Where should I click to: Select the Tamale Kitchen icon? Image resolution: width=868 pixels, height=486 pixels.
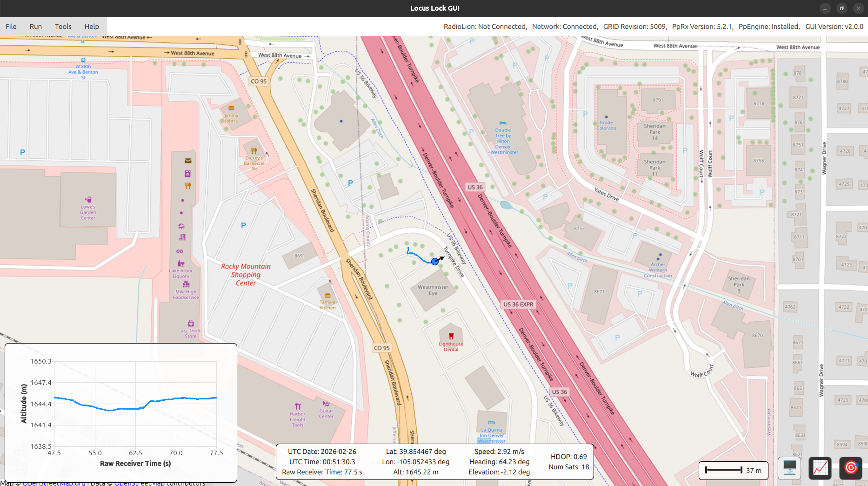click(x=327, y=296)
